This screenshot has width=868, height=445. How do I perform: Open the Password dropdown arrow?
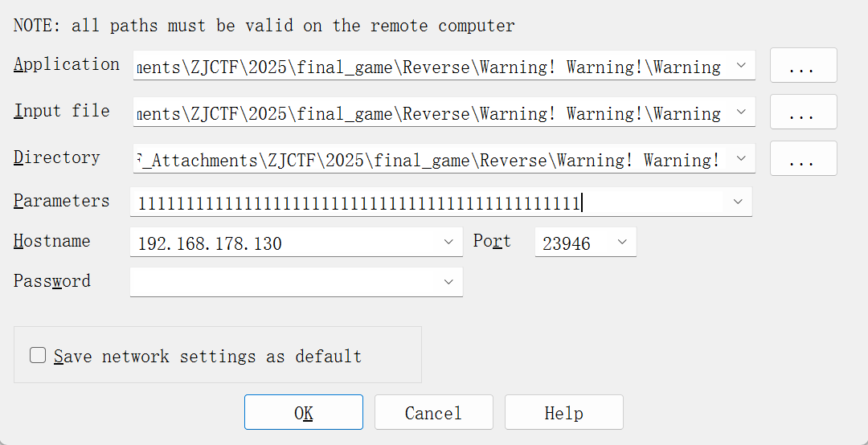448,282
